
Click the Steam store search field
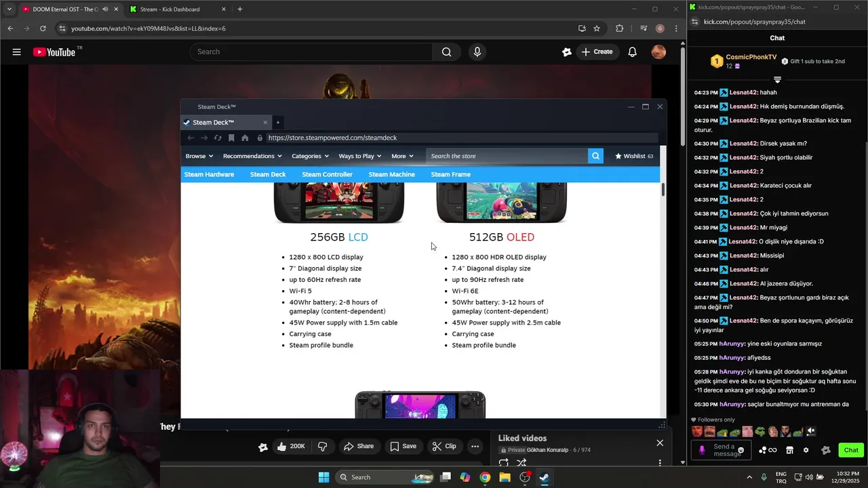point(507,156)
